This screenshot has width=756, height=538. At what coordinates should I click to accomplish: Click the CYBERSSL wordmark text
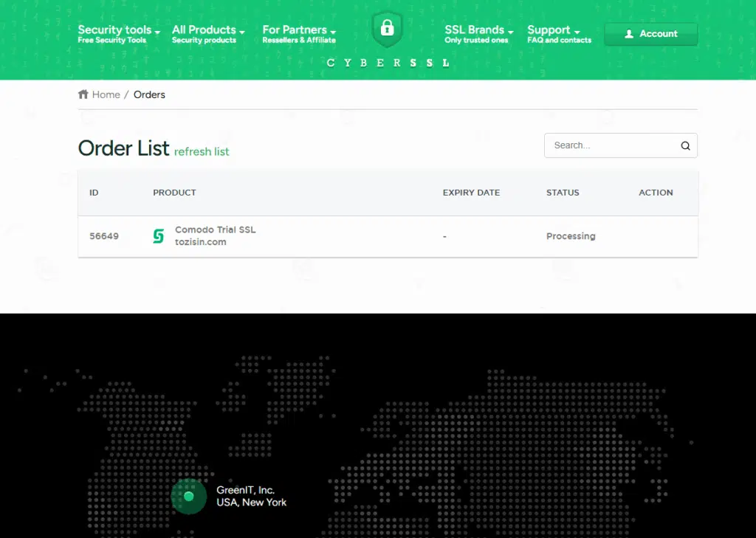click(x=388, y=63)
